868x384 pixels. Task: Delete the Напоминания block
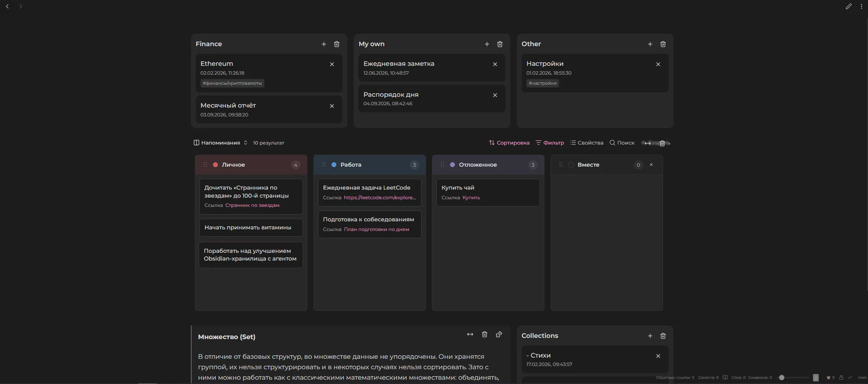coord(662,143)
